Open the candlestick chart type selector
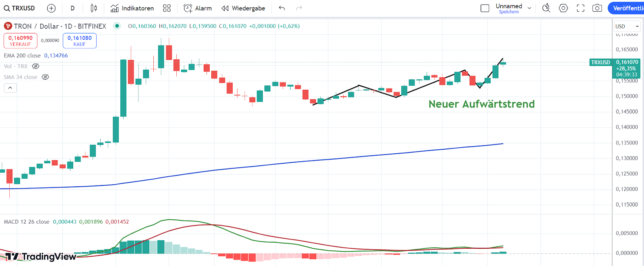This screenshot has width=644, height=266. point(94,8)
